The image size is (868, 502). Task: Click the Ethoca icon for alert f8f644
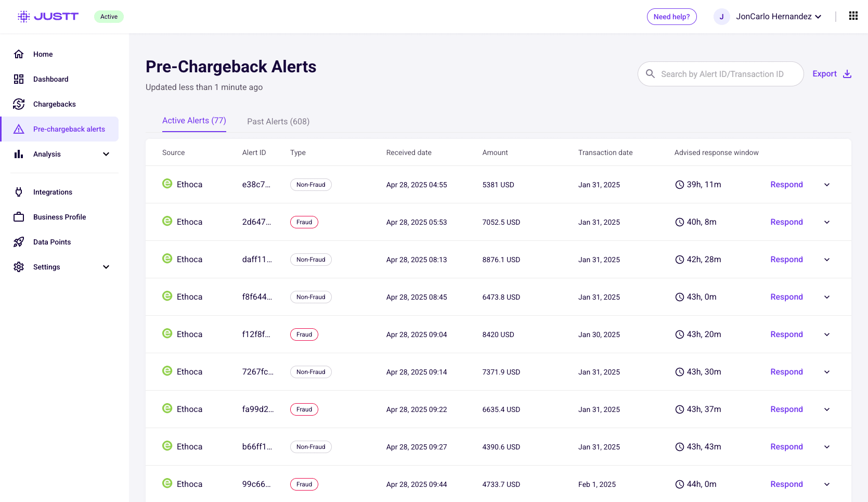pos(167,296)
